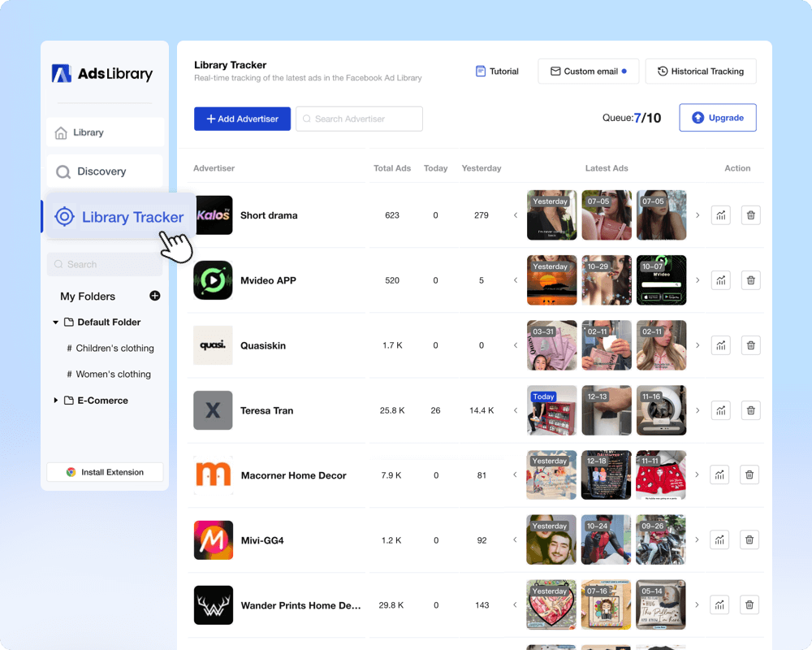Open analytics chart for Short drama

pyautogui.click(x=721, y=215)
